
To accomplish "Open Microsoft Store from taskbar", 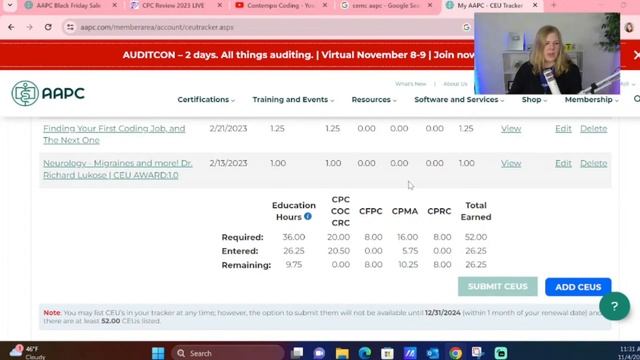I will [387, 353].
